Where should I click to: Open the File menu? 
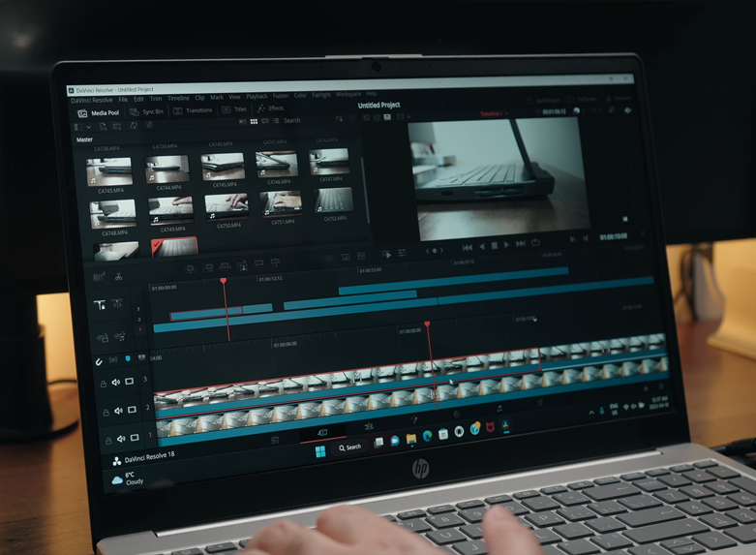pos(124,100)
